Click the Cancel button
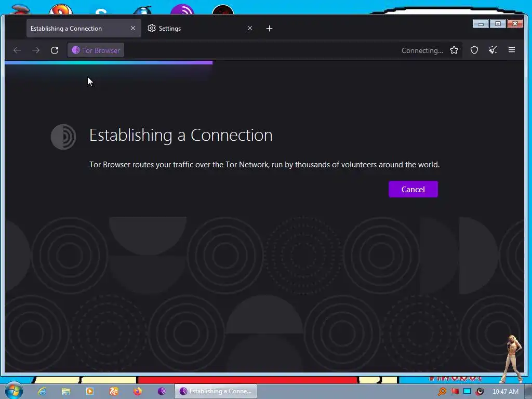 [413, 189]
